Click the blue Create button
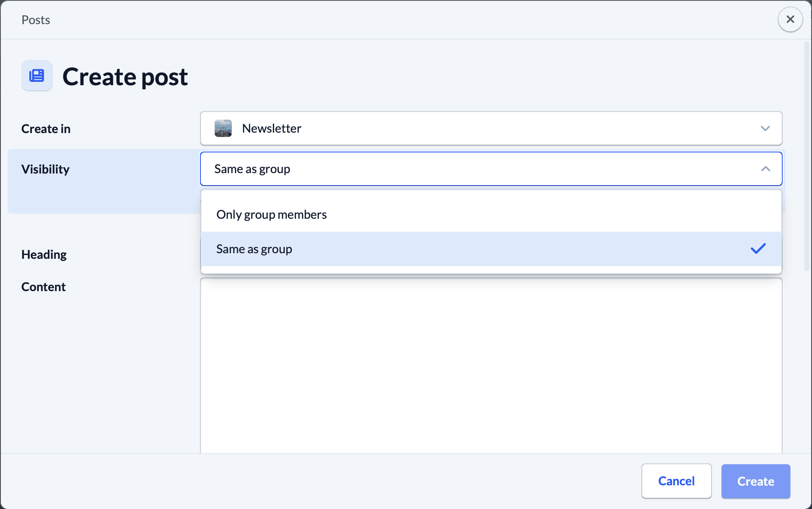 point(756,481)
